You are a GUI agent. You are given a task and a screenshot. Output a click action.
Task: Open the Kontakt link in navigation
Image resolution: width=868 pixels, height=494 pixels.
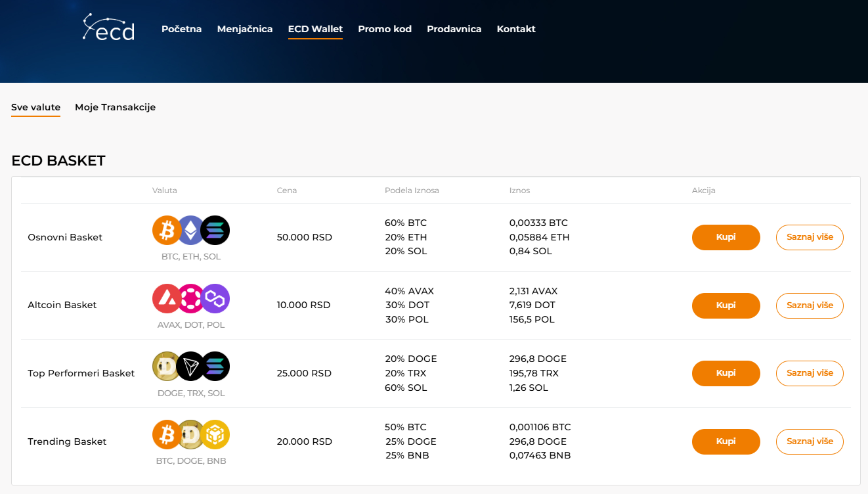click(516, 29)
